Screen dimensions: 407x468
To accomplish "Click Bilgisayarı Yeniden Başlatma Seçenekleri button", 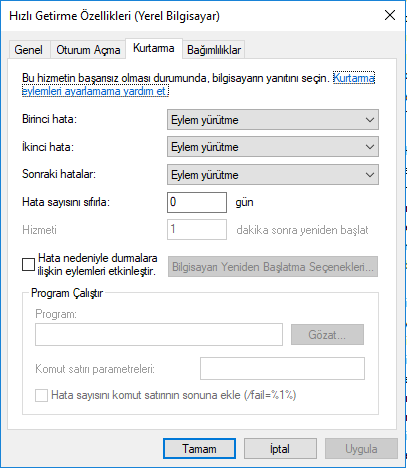I will click(273, 267).
